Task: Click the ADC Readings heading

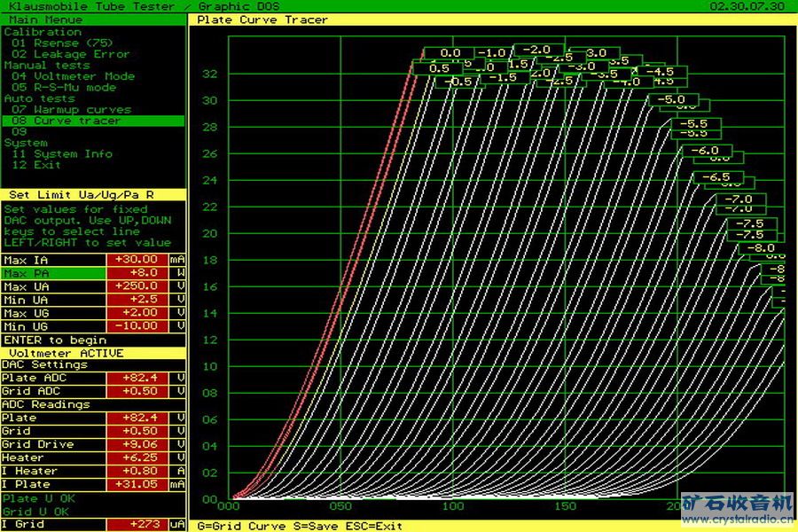Action: 46,404
